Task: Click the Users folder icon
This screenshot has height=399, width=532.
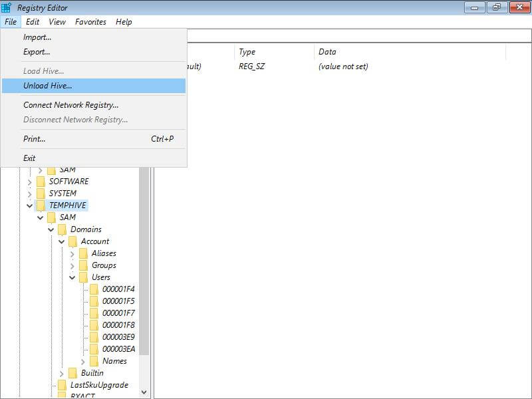Action: tap(84, 277)
